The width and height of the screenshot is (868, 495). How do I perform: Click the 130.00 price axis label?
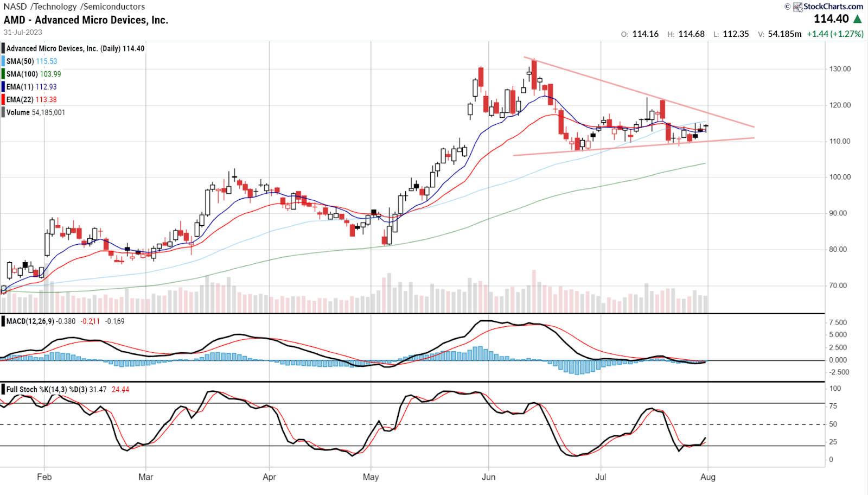pos(840,69)
